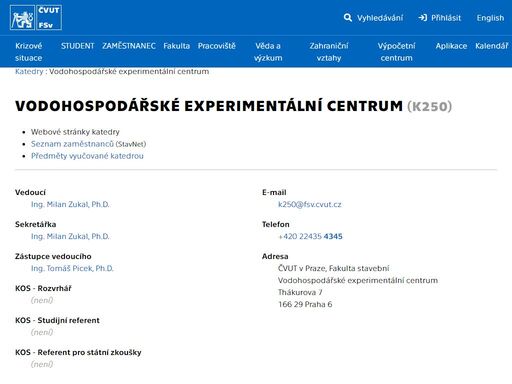Open the Kalendář menu item
The image size is (512, 384).
[492, 46]
